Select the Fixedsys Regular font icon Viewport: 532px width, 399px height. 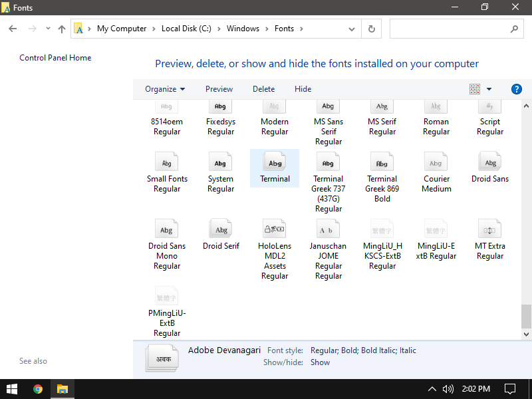[x=220, y=107]
